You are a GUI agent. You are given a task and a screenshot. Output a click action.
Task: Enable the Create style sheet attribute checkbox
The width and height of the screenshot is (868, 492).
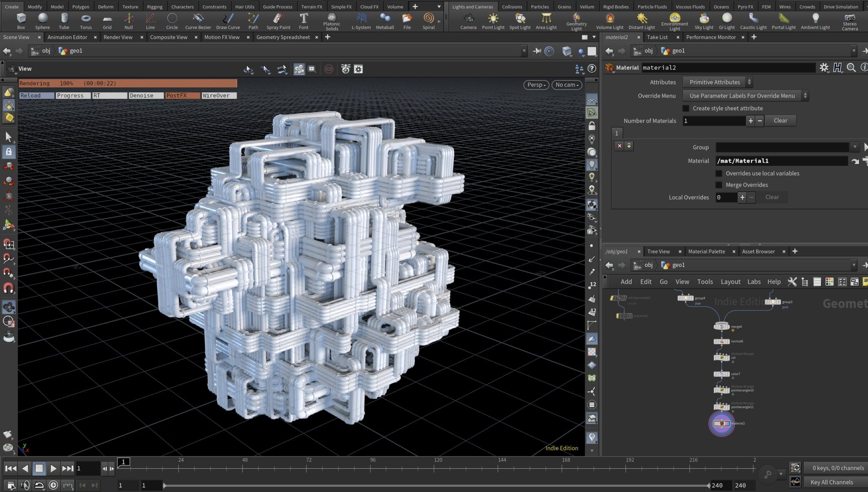click(x=686, y=108)
